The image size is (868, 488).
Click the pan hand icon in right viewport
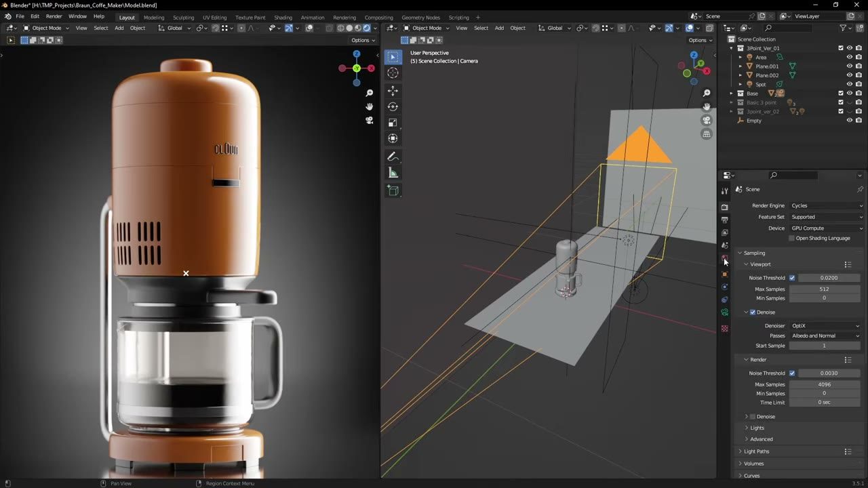[707, 106]
